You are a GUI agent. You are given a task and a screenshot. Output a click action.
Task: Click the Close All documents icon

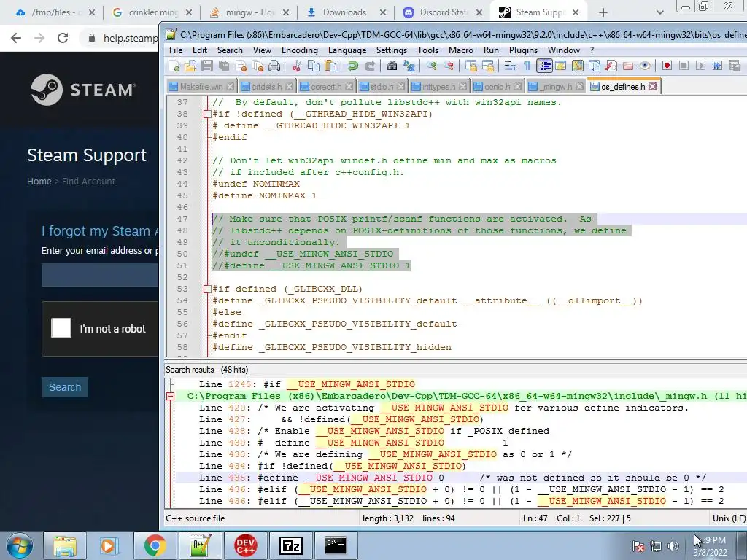coord(258,66)
